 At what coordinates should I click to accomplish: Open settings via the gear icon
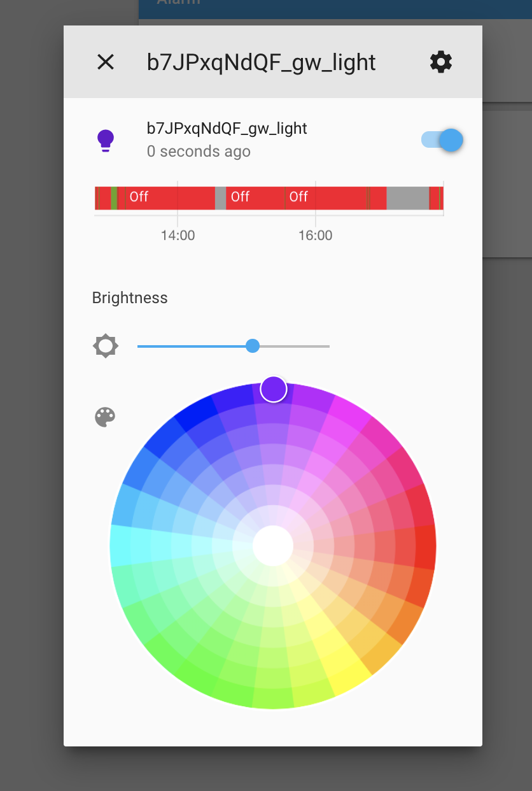(441, 62)
